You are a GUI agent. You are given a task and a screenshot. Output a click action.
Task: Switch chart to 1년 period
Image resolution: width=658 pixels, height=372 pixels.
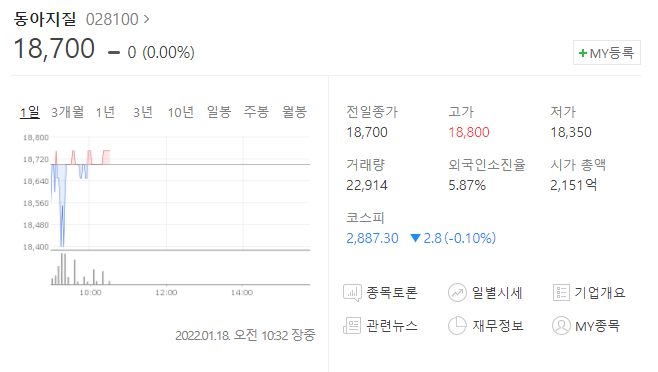click(105, 112)
